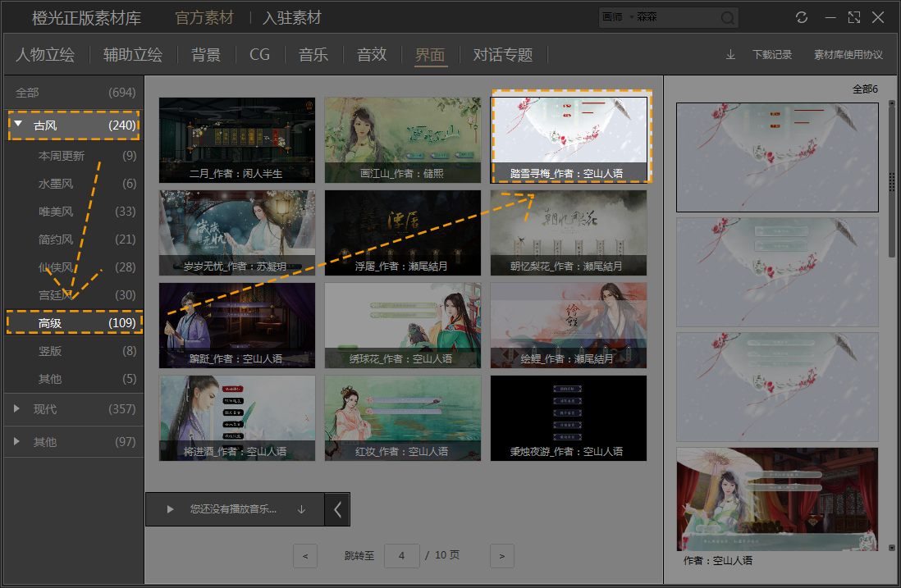
Task: Click the page number input field
Action: pos(401,556)
